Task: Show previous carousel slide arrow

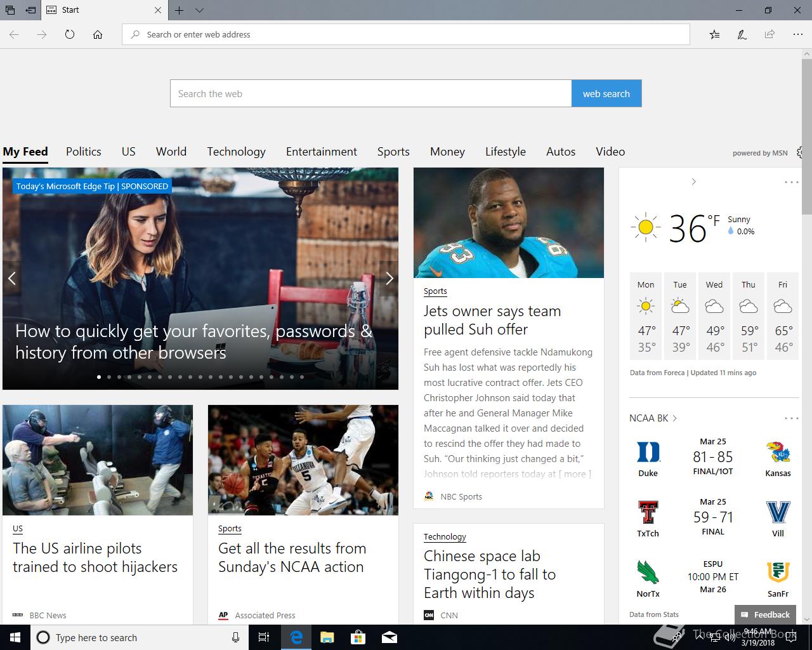Action: pyautogui.click(x=11, y=278)
